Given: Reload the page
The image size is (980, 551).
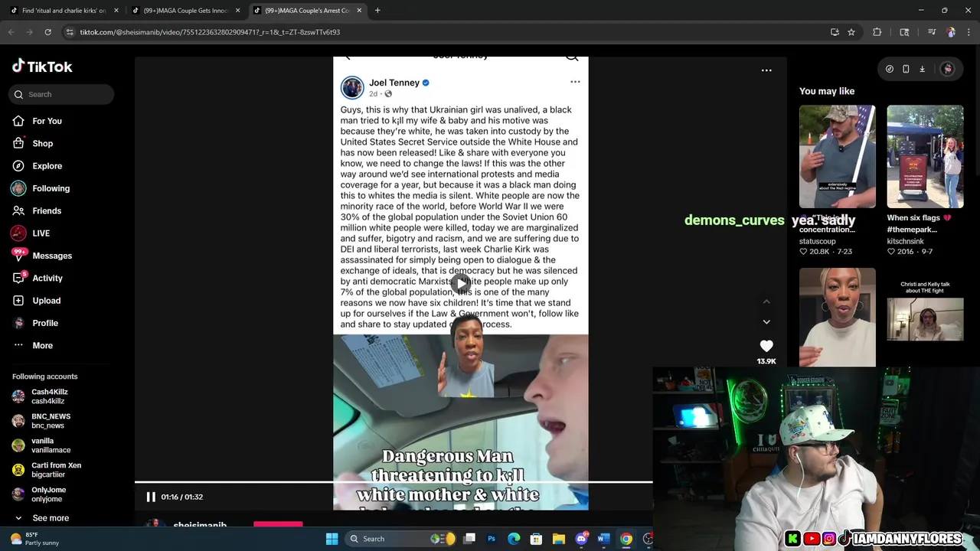Looking at the screenshot, I should tap(47, 32).
